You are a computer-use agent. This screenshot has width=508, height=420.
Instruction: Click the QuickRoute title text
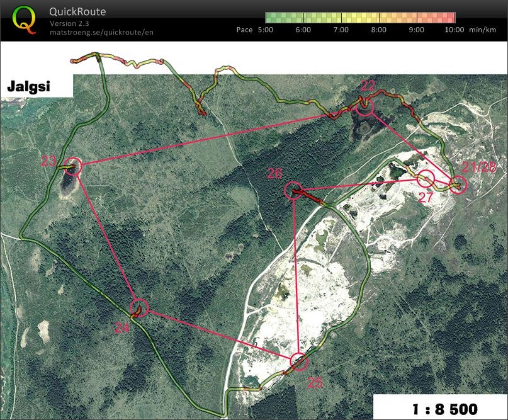[77, 12]
